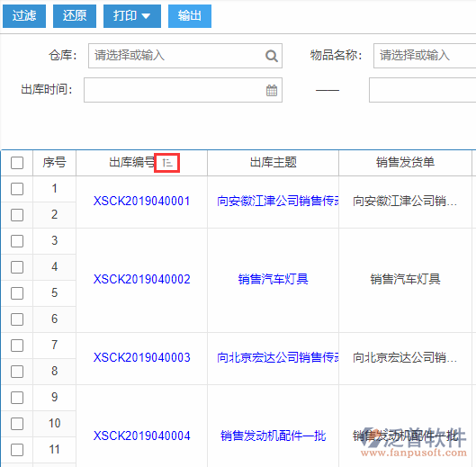Click the 仓库 input field
This screenshot has height=467, width=476.
point(185,56)
